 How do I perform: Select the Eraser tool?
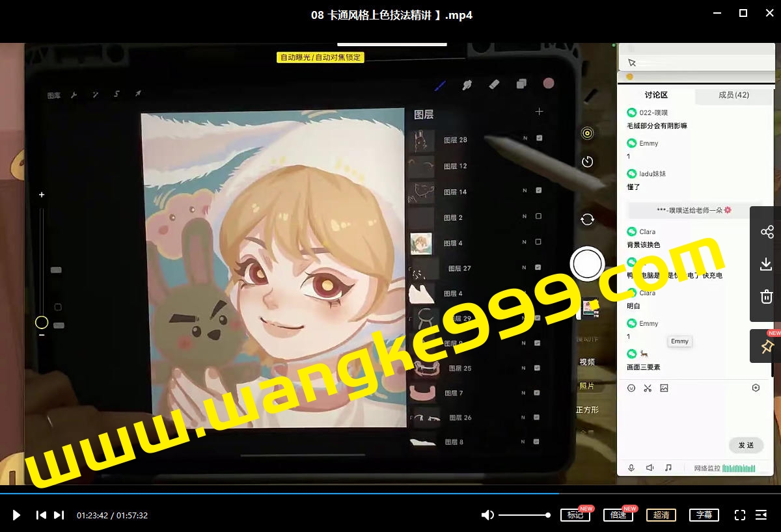(x=493, y=84)
